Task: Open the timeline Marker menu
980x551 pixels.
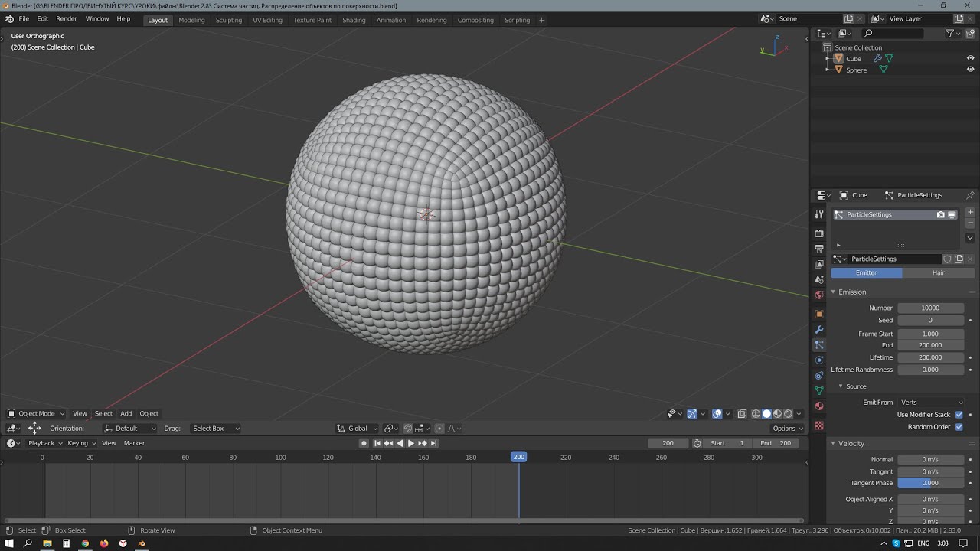Action: coord(135,443)
